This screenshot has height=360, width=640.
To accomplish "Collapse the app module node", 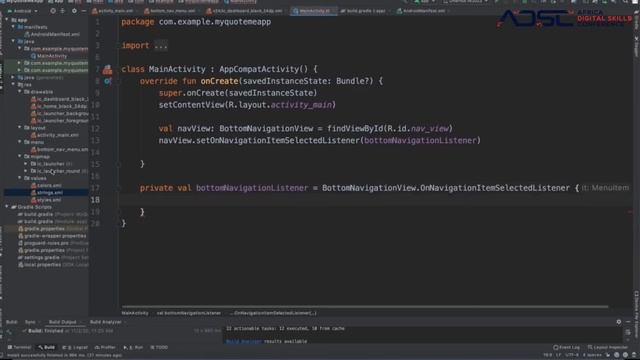I will click(x=7, y=20).
